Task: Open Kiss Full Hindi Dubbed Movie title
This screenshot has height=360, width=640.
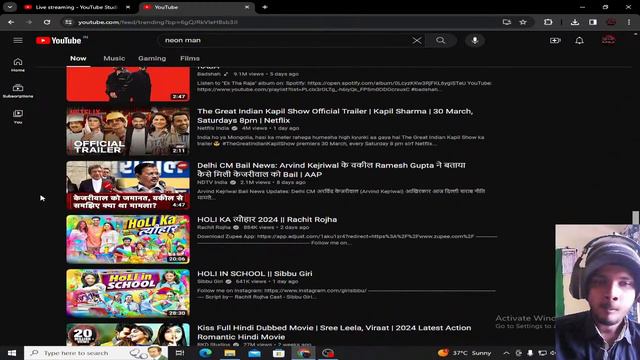Action: tap(334, 332)
